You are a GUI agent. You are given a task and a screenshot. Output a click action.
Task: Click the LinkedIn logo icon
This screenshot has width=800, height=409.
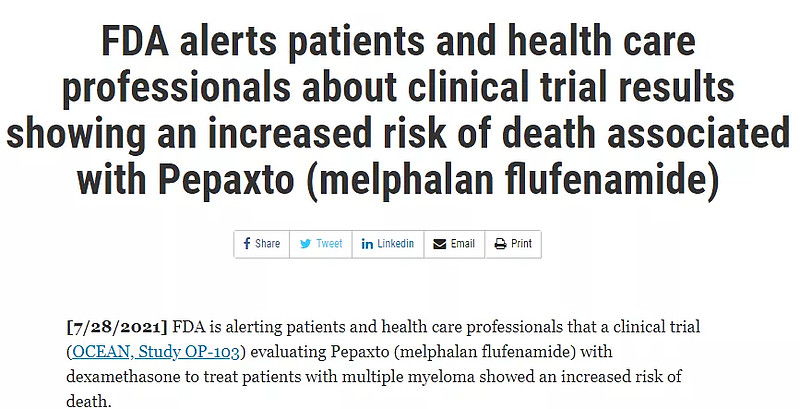coord(367,244)
